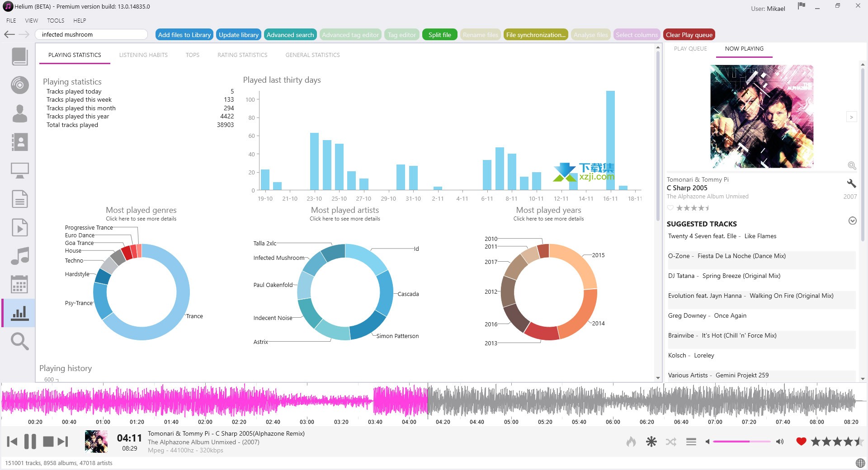Open the statistics bar chart sidebar icon

[20, 313]
